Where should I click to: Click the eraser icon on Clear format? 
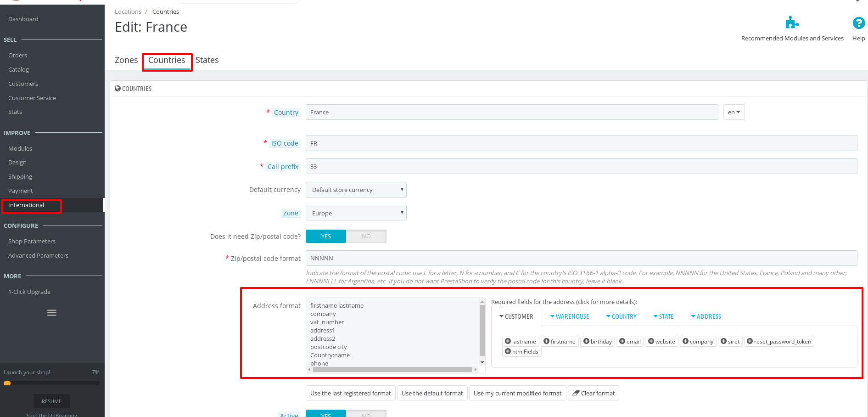tap(576, 393)
